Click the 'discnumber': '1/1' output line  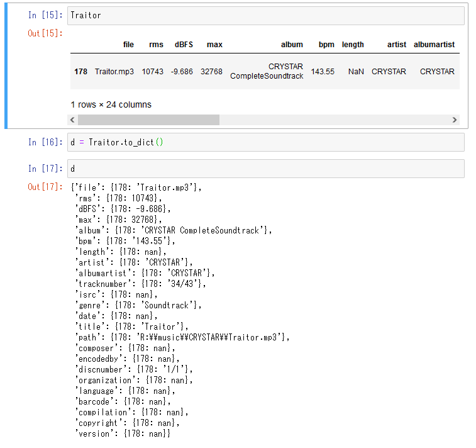133,369
